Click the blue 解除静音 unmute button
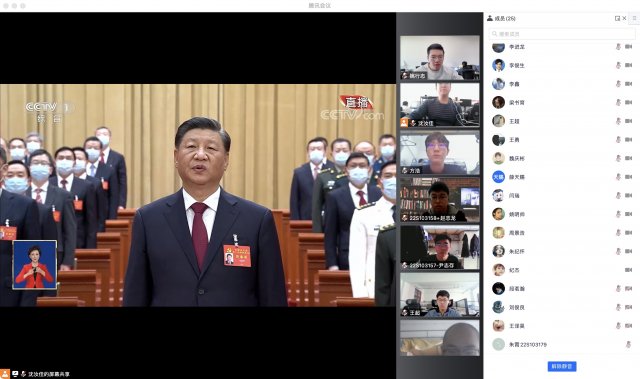This screenshot has width=640, height=379. click(562, 366)
